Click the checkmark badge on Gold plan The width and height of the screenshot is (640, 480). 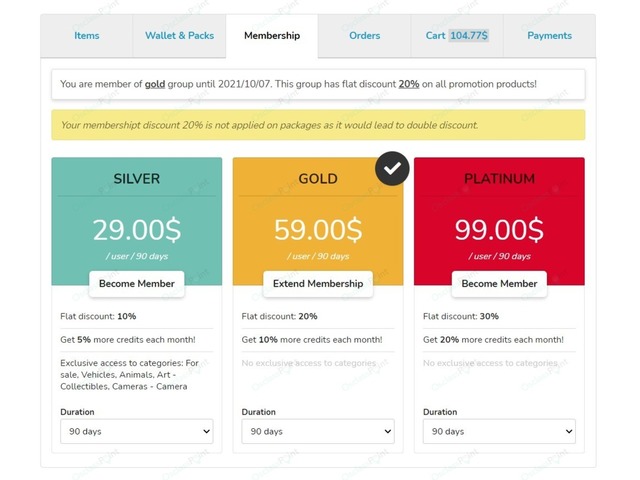(393, 168)
